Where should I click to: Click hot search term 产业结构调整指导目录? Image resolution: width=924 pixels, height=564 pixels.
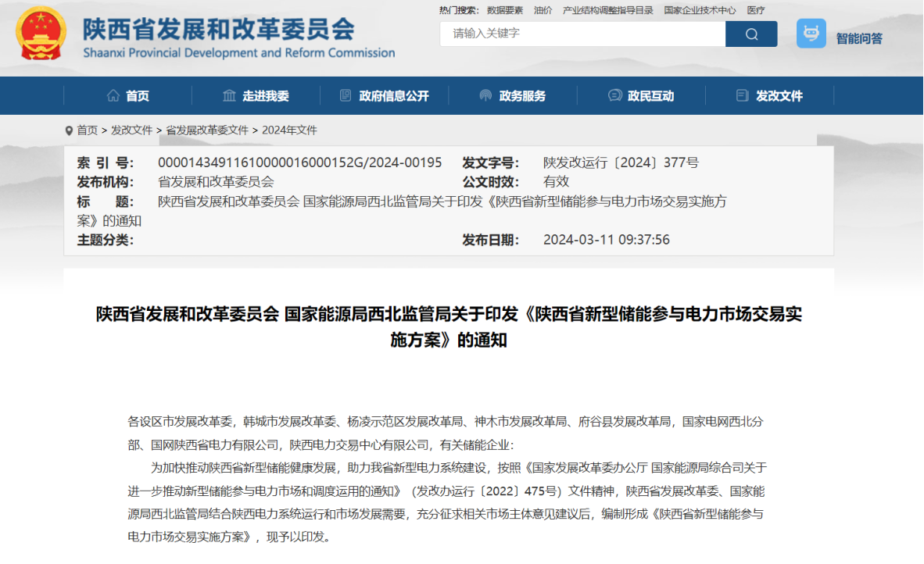pos(608,10)
